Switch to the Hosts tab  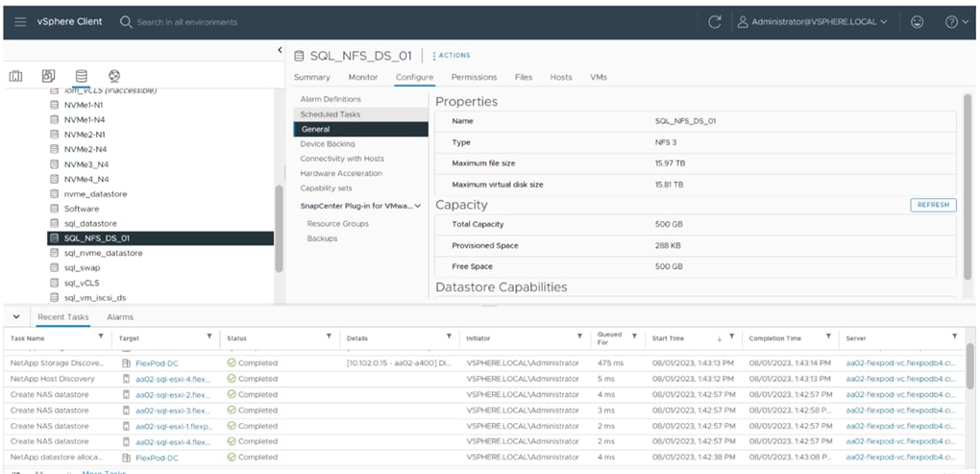tap(561, 78)
